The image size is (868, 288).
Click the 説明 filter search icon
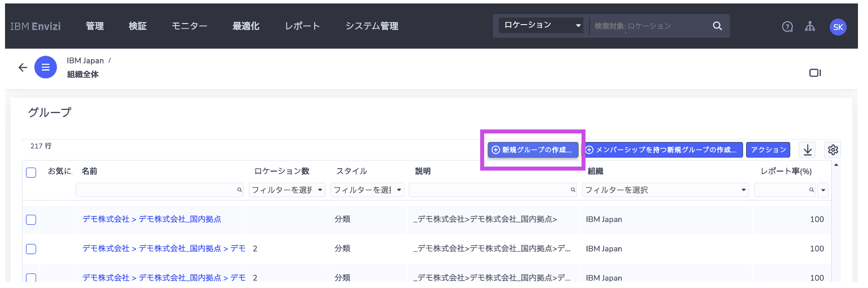click(572, 190)
